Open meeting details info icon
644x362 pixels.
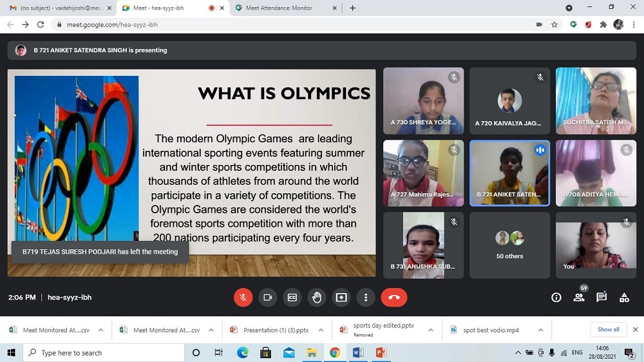(x=556, y=298)
